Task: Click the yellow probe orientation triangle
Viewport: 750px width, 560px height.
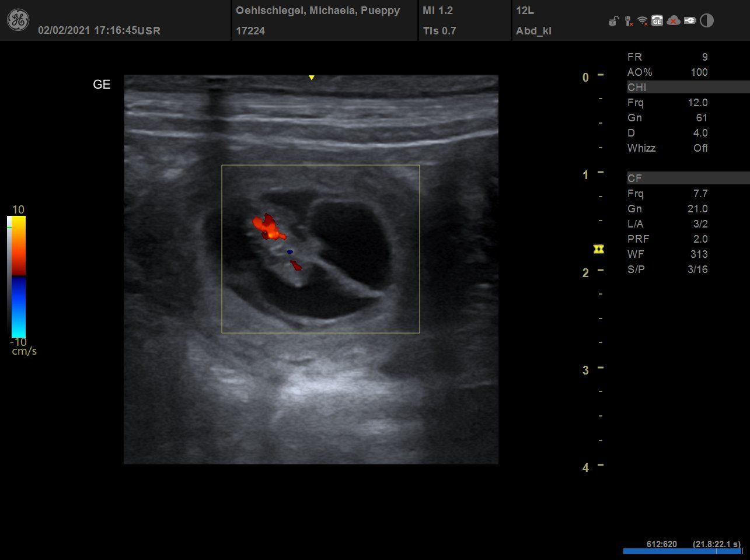Action: 312,78
